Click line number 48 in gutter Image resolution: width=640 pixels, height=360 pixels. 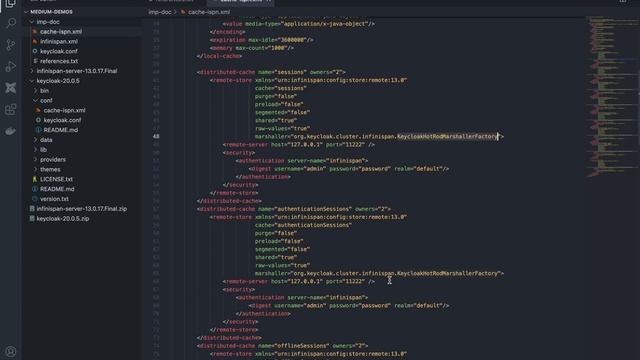click(156, 136)
